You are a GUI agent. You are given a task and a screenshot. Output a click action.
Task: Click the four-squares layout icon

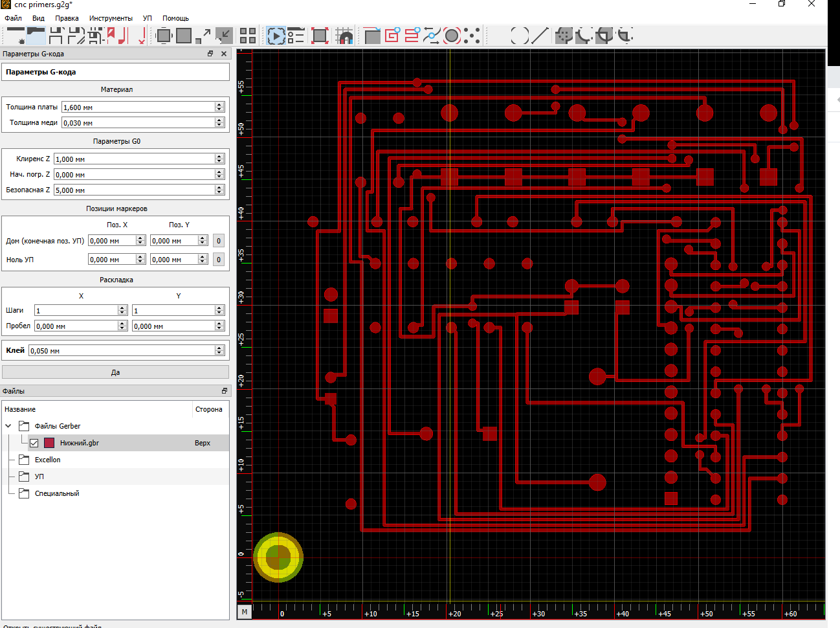coord(248,36)
